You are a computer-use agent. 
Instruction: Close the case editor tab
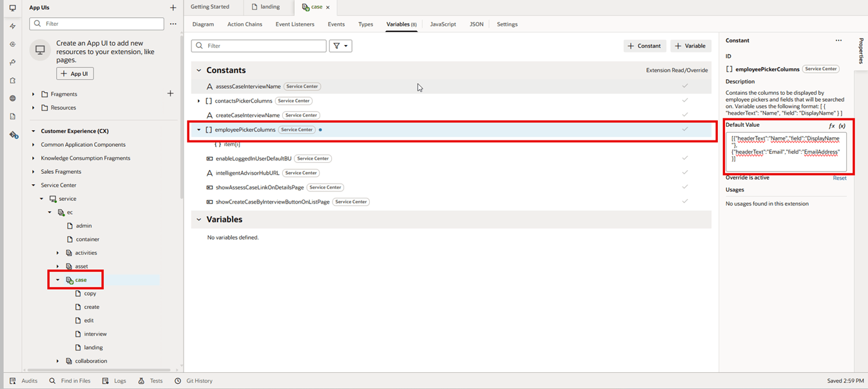(328, 7)
